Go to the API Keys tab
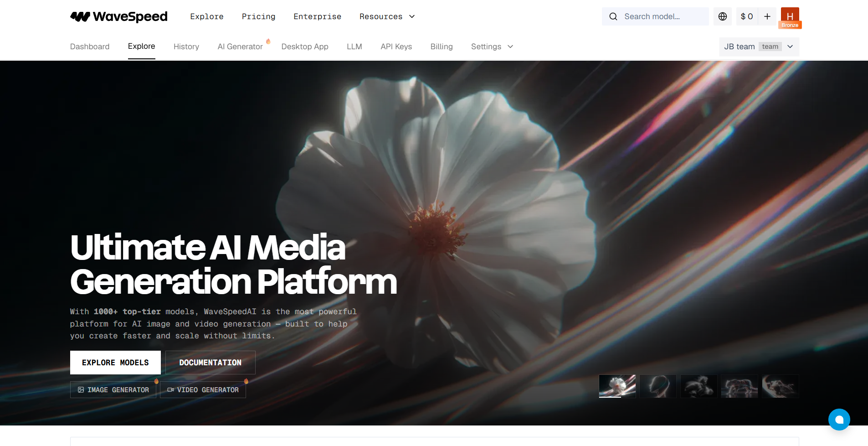This screenshot has width=868, height=446. click(396, 47)
